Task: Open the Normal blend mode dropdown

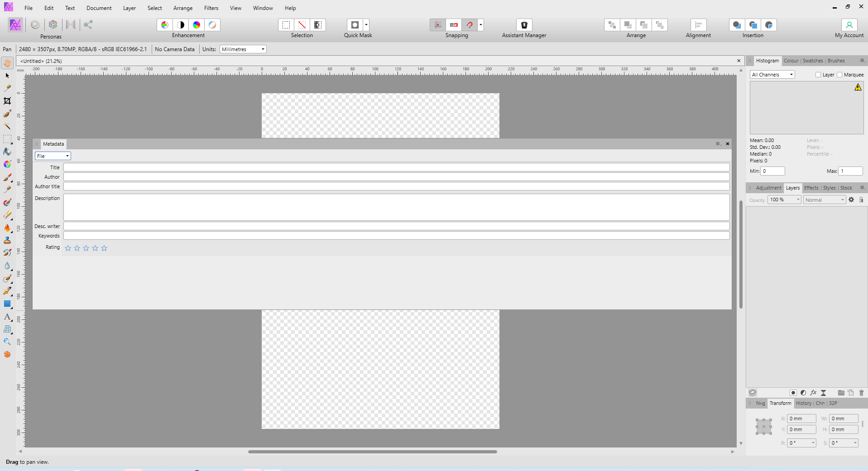Action: coord(824,200)
